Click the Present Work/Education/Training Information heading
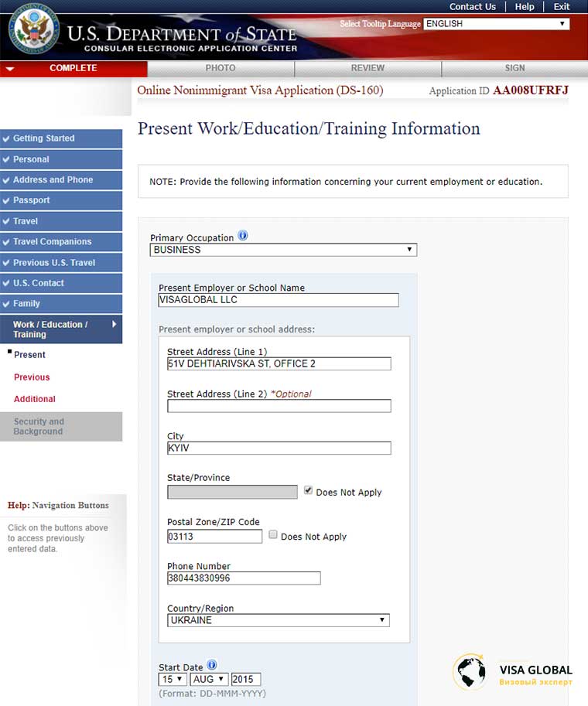588x706 pixels. tap(309, 129)
